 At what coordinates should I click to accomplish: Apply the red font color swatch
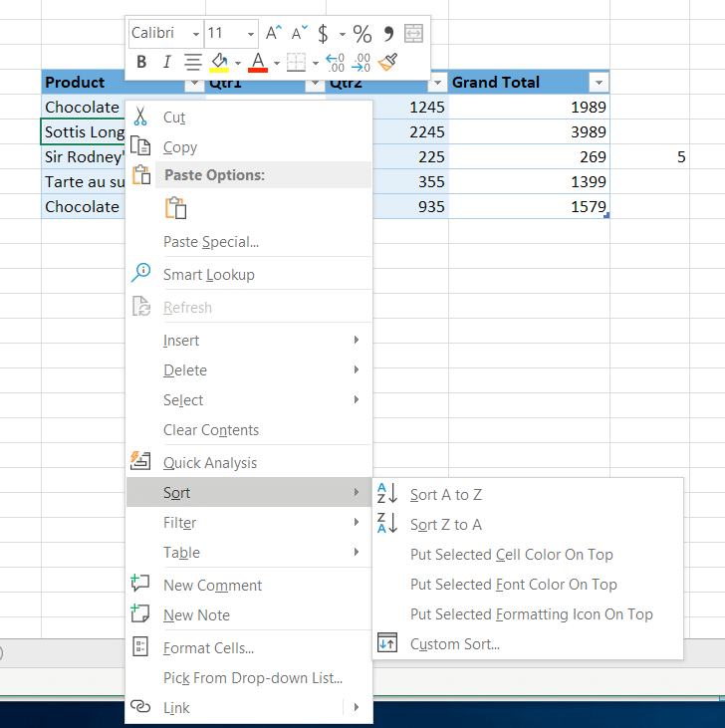pos(258,63)
